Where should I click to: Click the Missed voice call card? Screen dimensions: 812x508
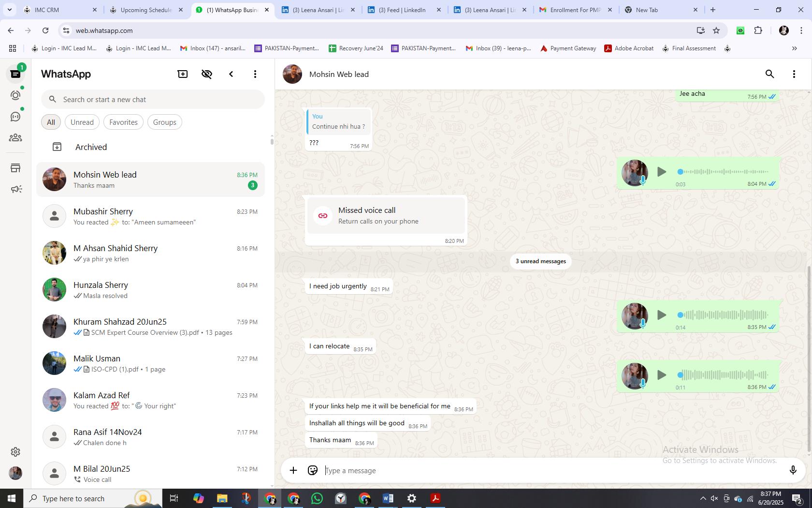point(386,216)
